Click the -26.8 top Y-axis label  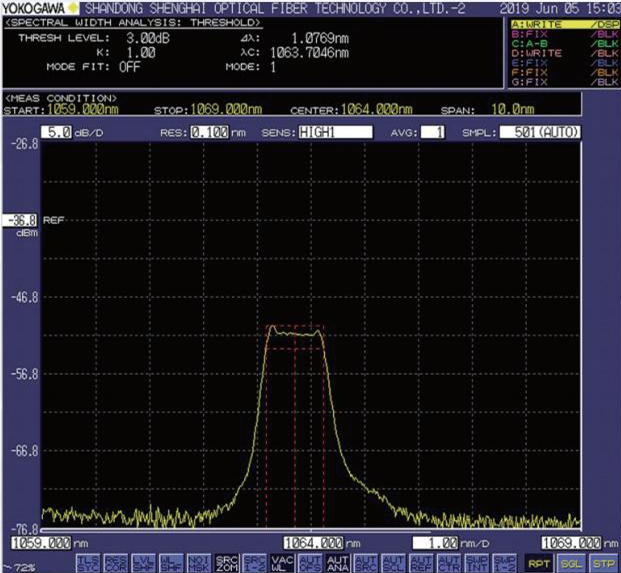(25, 144)
